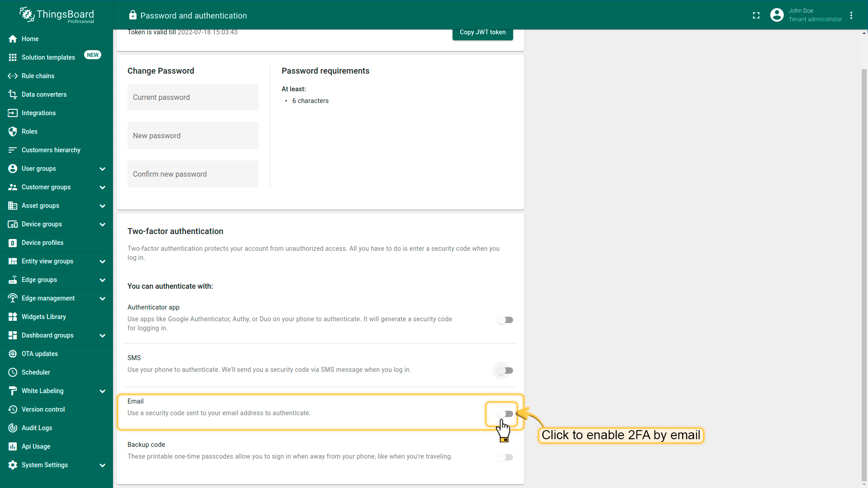This screenshot has height=488, width=868.
Task: Click the Data converters icon
Action: click(13, 94)
